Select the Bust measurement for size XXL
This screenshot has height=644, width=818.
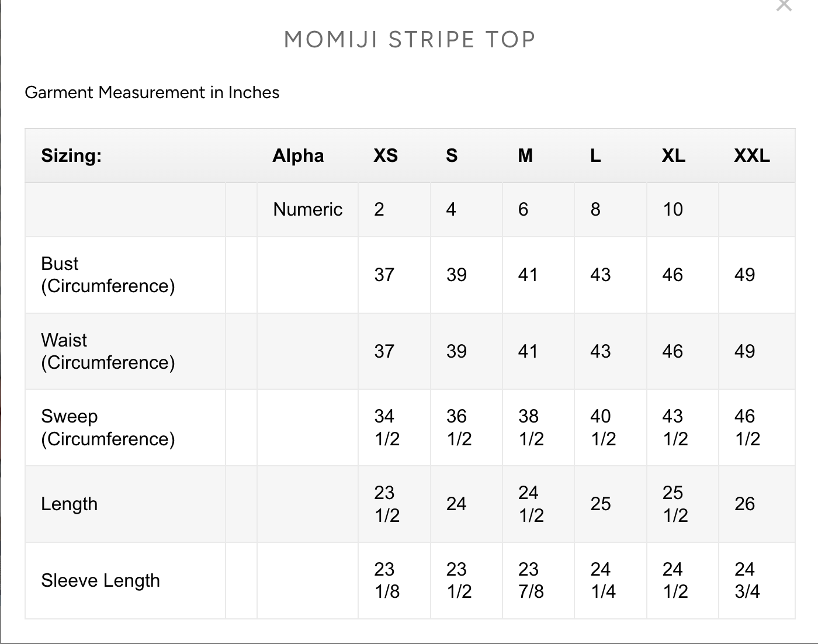click(744, 275)
